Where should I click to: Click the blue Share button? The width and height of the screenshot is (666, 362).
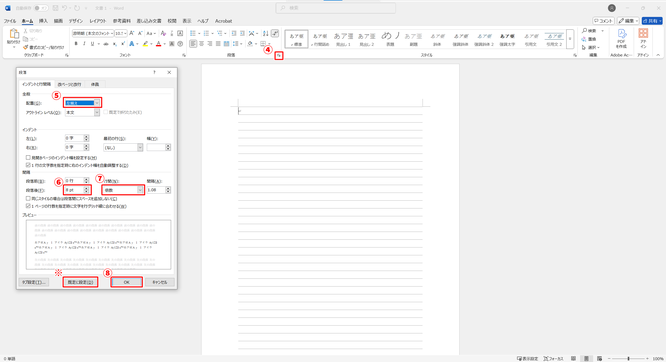[x=652, y=20]
